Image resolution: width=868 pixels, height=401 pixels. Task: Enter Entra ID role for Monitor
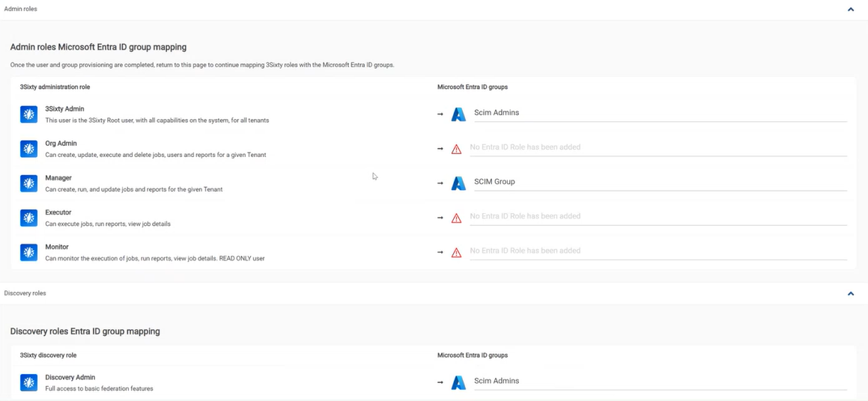coord(658,251)
